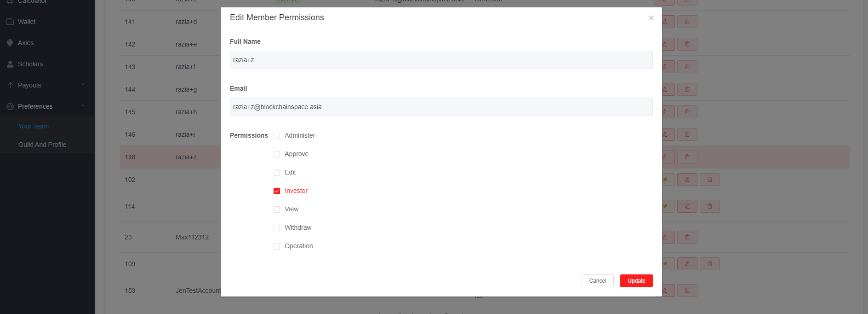The image size is (868, 314).
Task: Open the Wallet sidebar icon
Action: point(10,22)
